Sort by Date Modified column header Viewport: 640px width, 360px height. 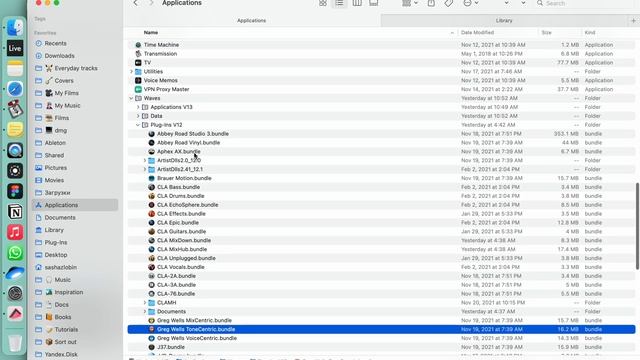[477, 32]
